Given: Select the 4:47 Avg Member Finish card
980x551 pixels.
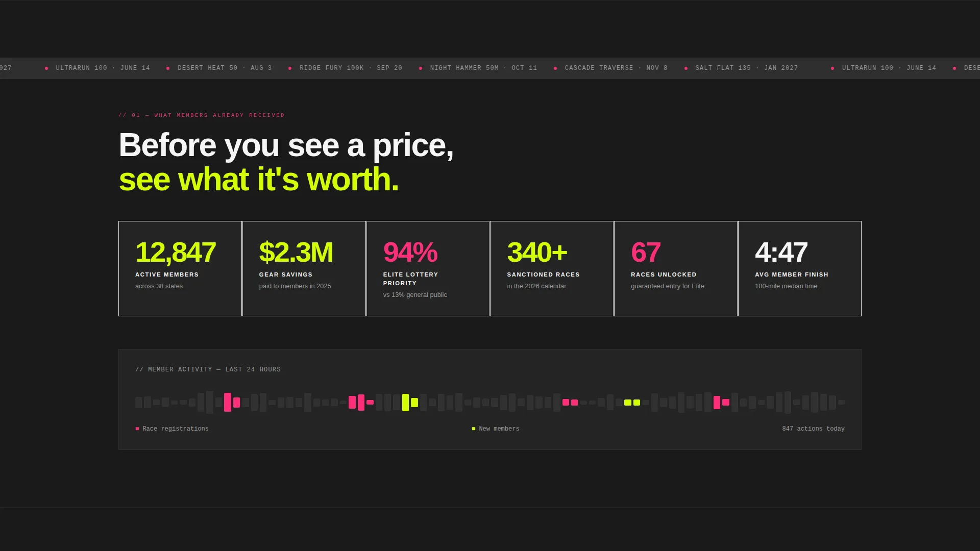Looking at the screenshot, I should pyautogui.click(x=800, y=268).
